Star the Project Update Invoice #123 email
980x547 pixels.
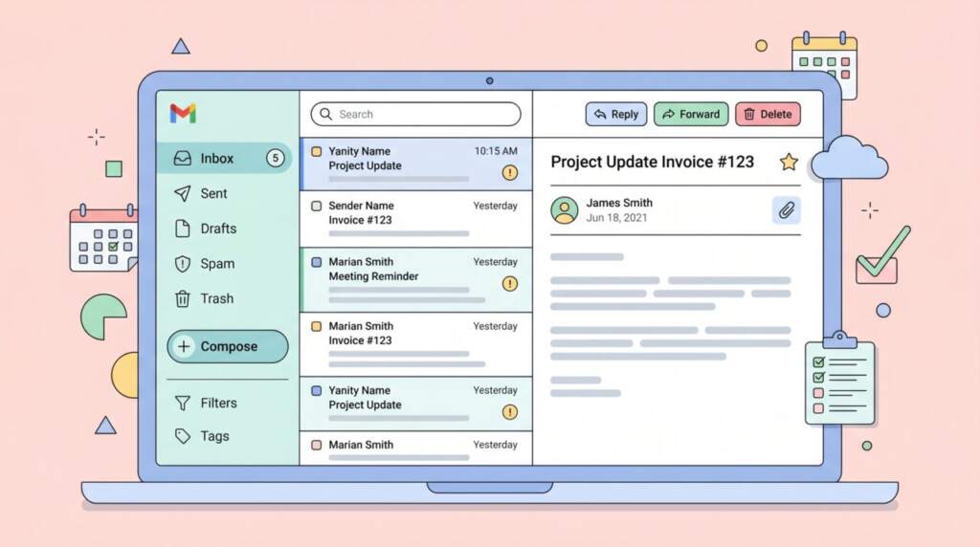coord(789,162)
